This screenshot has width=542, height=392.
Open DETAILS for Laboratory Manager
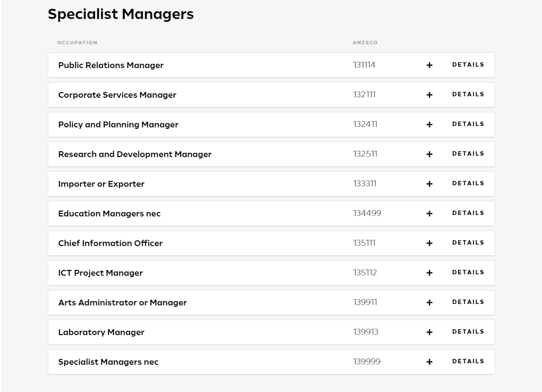(x=468, y=332)
